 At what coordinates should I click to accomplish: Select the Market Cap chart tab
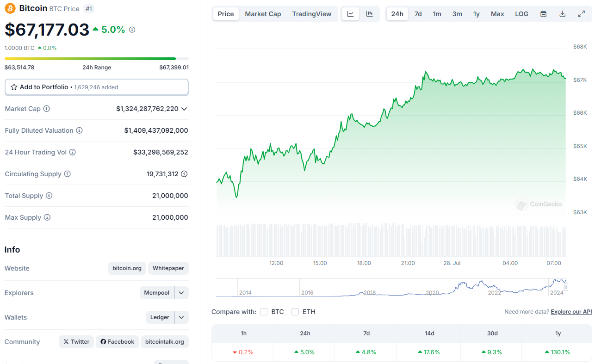click(x=263, y=14)
